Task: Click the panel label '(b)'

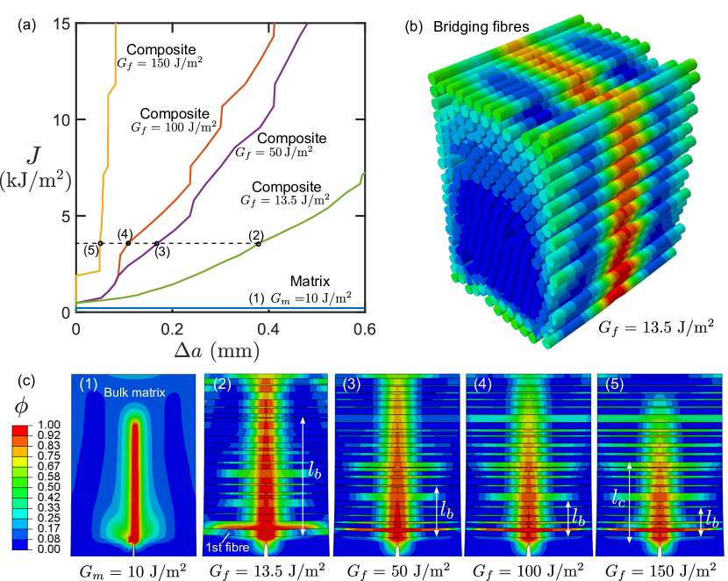Action: click(x=414, y=26)
